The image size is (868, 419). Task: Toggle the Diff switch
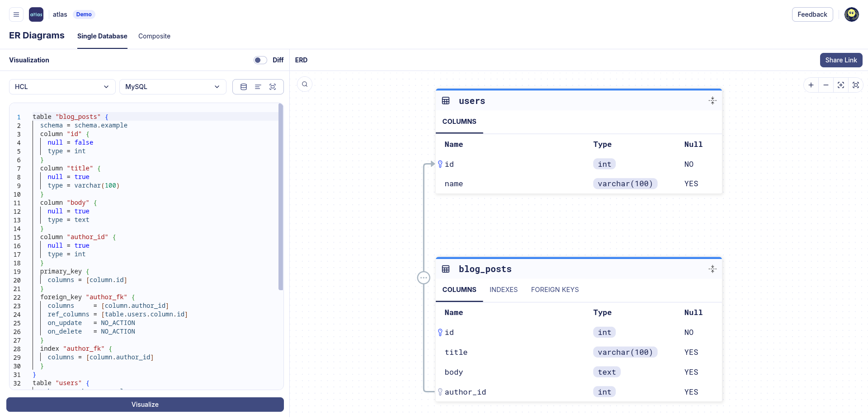(260, 60)
